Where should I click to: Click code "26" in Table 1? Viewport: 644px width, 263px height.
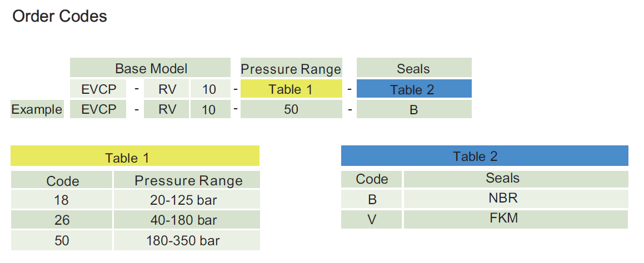pos(62,220)
